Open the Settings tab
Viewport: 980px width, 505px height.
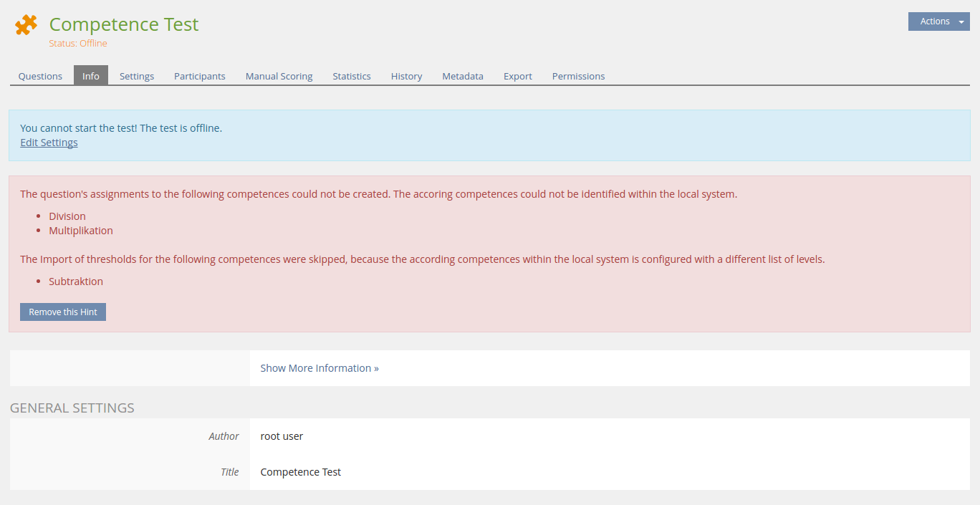click(137, 76)
